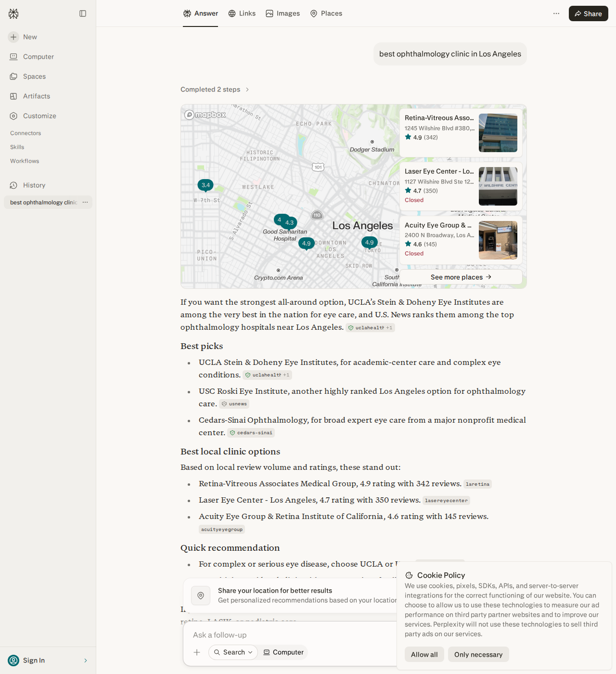Select Only necessary cookies
The height and width of the screenshot is (674, 616).
[x=478, y=654]
